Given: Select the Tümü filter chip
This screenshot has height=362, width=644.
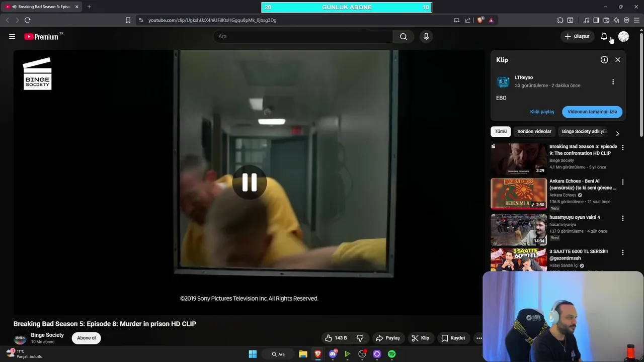Looking at the screenshot, I should [501, 131].
